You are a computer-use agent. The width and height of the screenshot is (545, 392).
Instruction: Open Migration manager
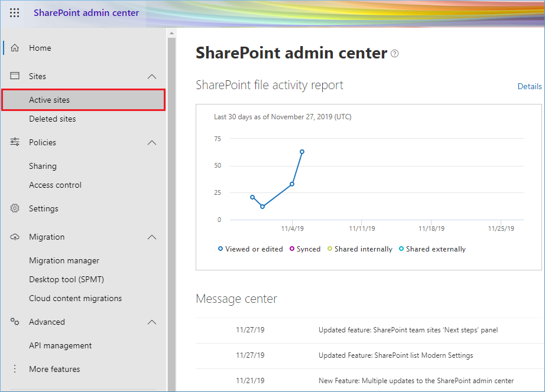click(x=64, y=260)
